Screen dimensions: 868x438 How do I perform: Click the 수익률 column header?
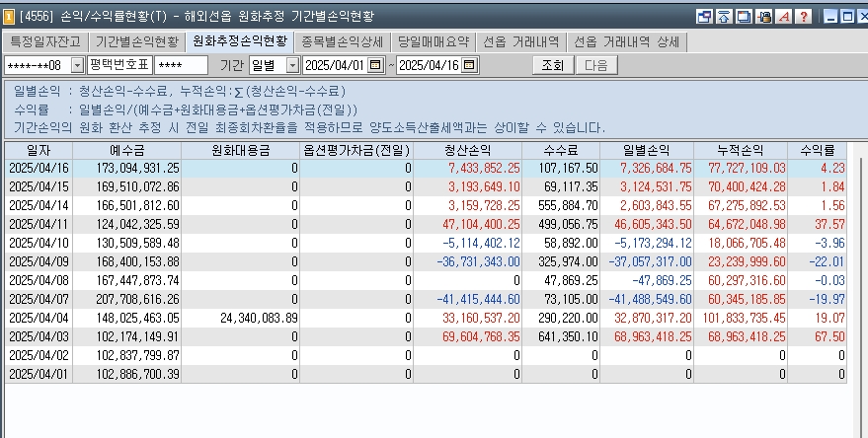pyautogui.click(x=817, y=150)
